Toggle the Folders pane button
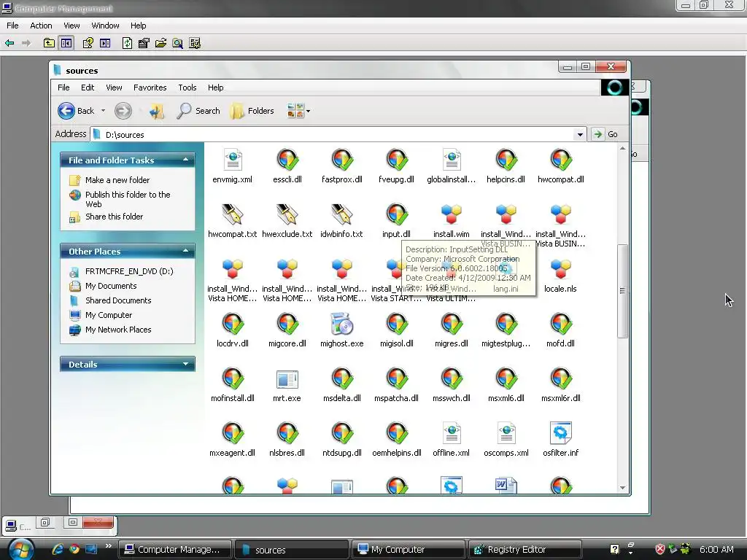 (x=252, y=111)
